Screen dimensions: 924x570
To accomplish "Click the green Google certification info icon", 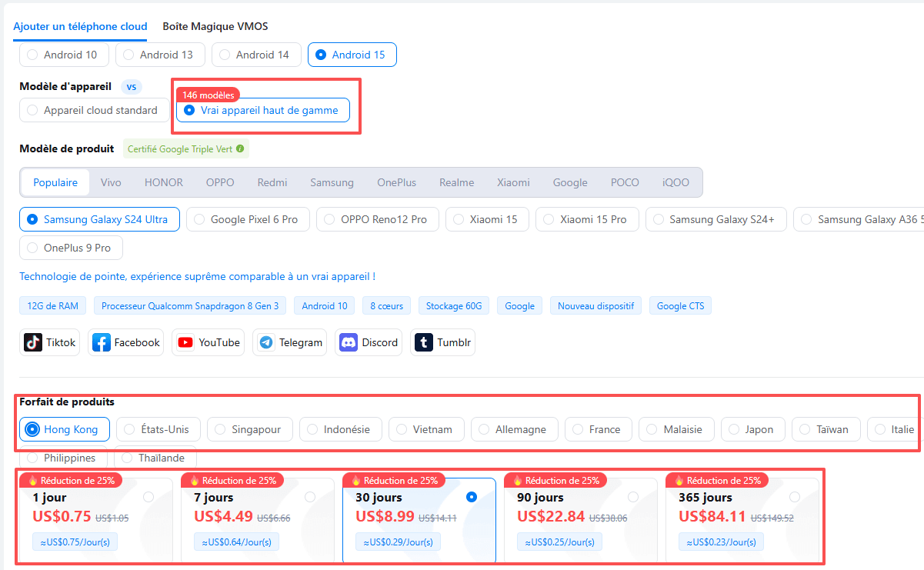I will (x=241, y=148).
